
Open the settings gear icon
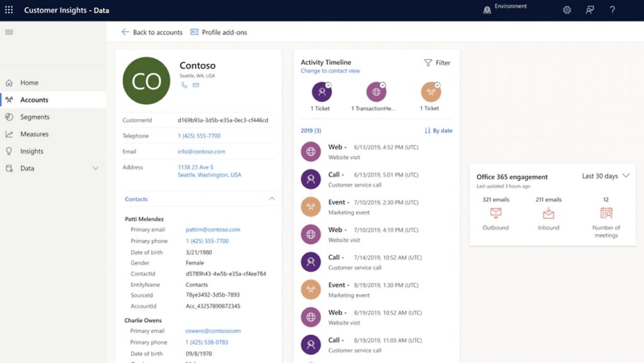pyautogui.click(x=567, y=10)
